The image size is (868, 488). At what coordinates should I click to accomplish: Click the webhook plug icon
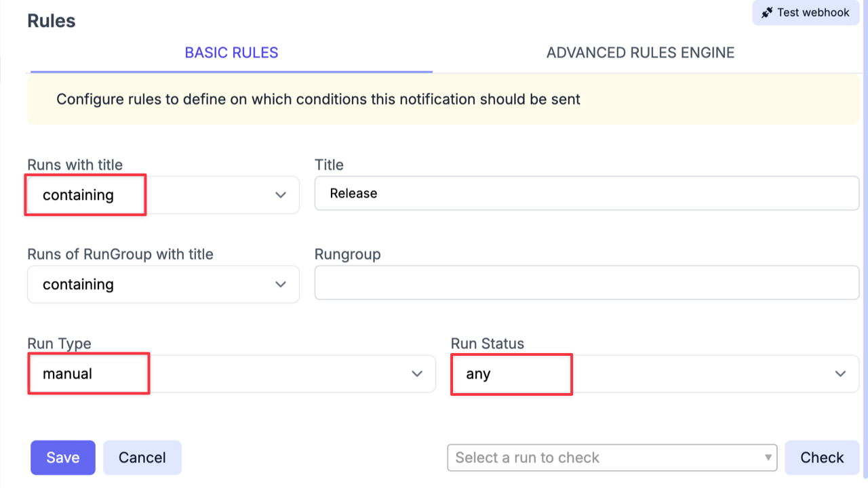(766, 12)
